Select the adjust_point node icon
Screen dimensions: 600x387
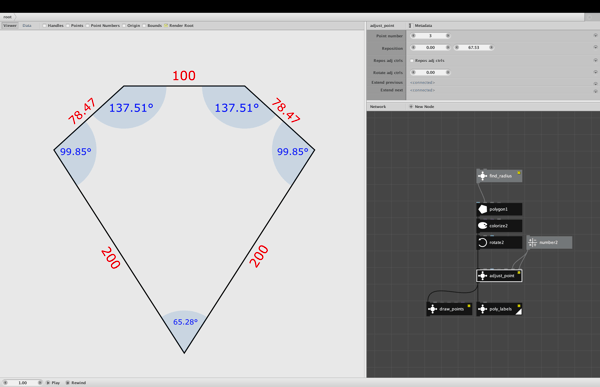click(x=483, y=276)
